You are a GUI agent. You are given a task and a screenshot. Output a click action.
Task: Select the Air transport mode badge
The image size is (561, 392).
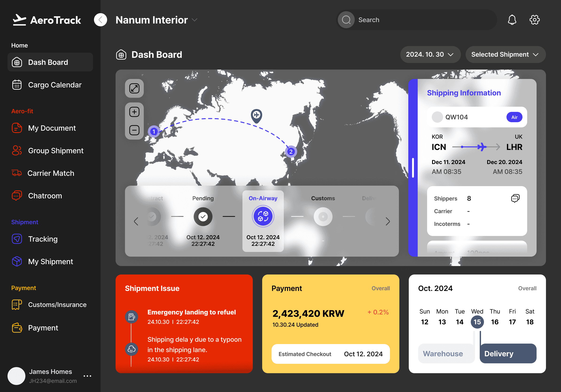[x=514, y=117]
